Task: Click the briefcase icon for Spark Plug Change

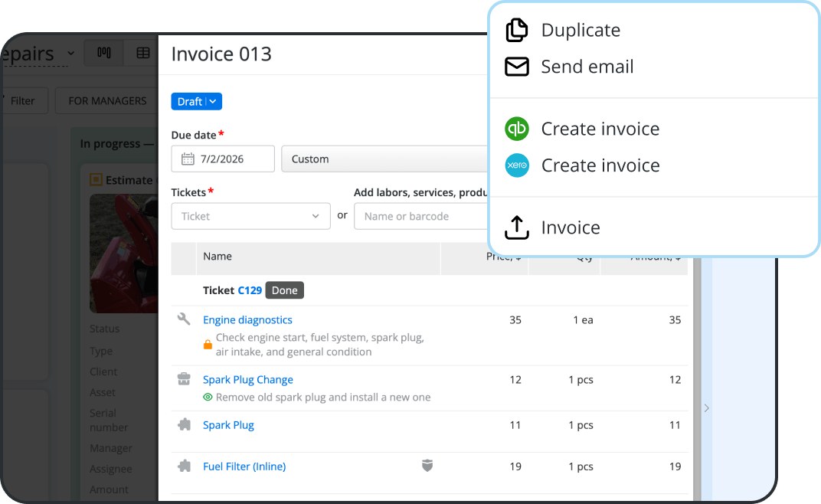Action: (x=184, y=379)
